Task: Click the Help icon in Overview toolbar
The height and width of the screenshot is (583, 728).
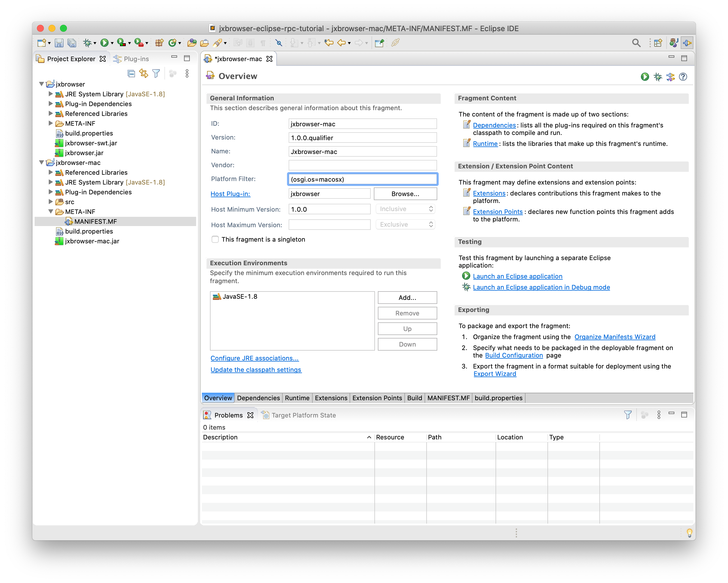Action: tap(683, 76)
